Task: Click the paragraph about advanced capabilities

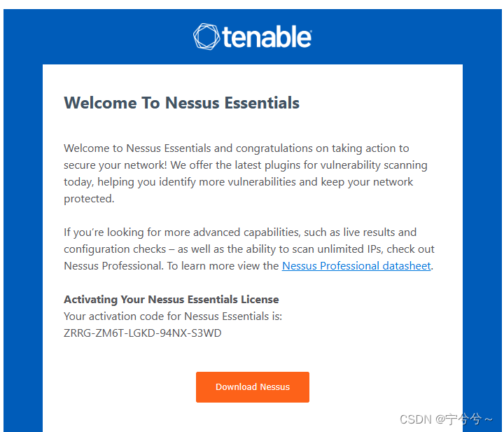Action: click(x=248, y=249)
